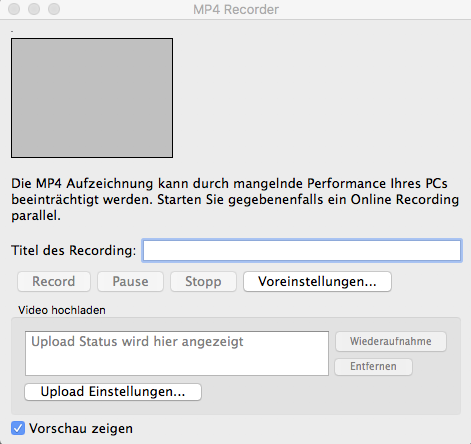The height and width of the screenshot is (444, 471).
Task: Click the MP4 Aufzeichnung performance warning text
Action: pos(235,199)
